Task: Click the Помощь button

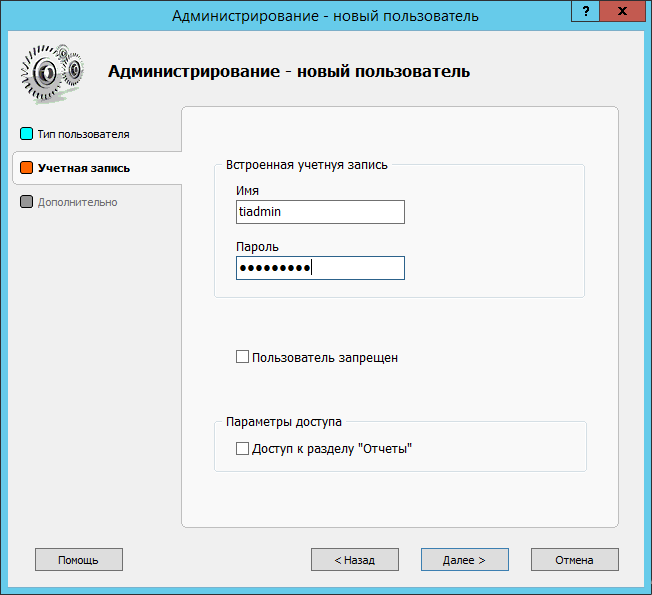Action: [79, 560]
